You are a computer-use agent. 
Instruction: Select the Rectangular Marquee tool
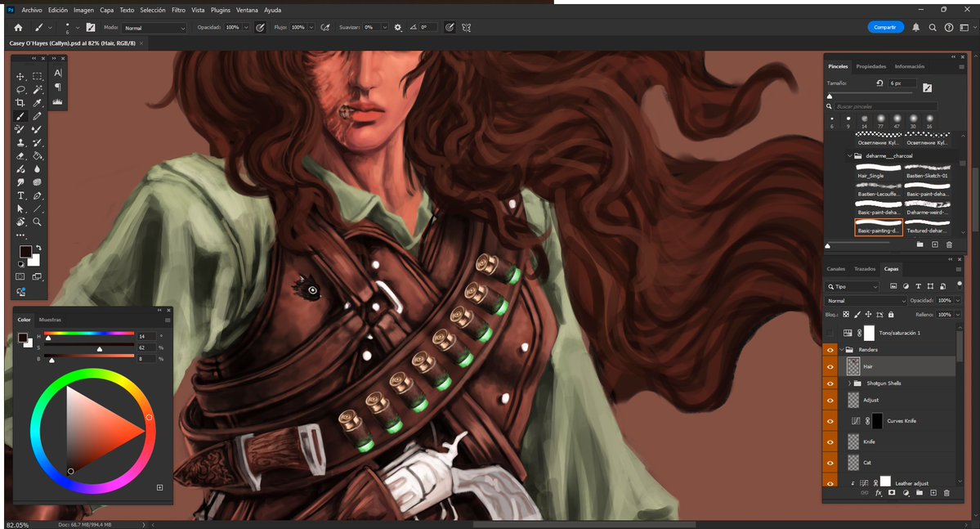pos(37,76)
